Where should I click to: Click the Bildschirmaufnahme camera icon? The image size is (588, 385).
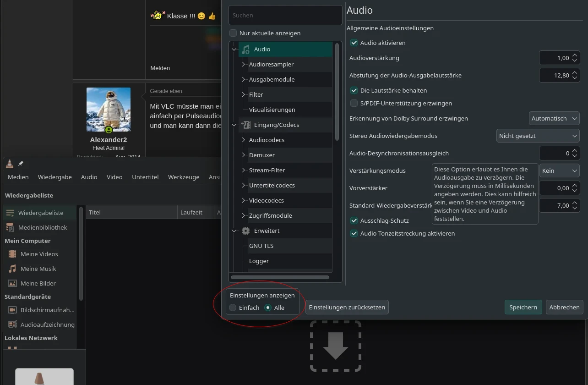click(12, 310)
